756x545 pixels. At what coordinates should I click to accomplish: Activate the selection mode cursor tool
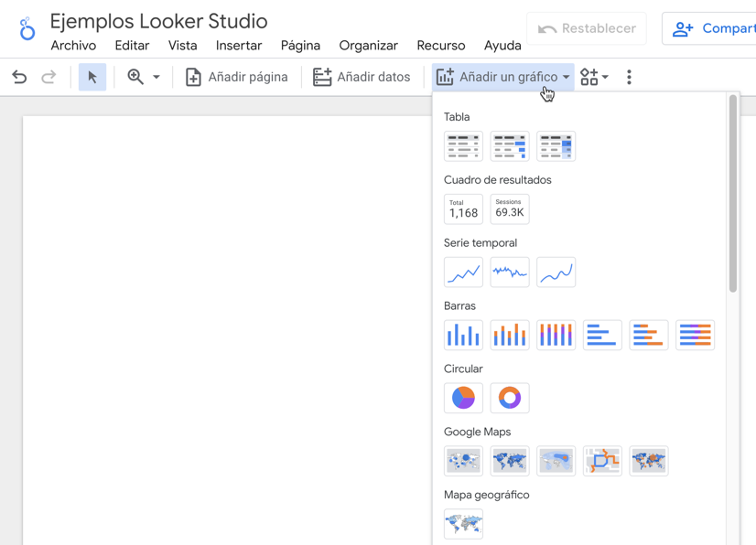coord(92,78)
